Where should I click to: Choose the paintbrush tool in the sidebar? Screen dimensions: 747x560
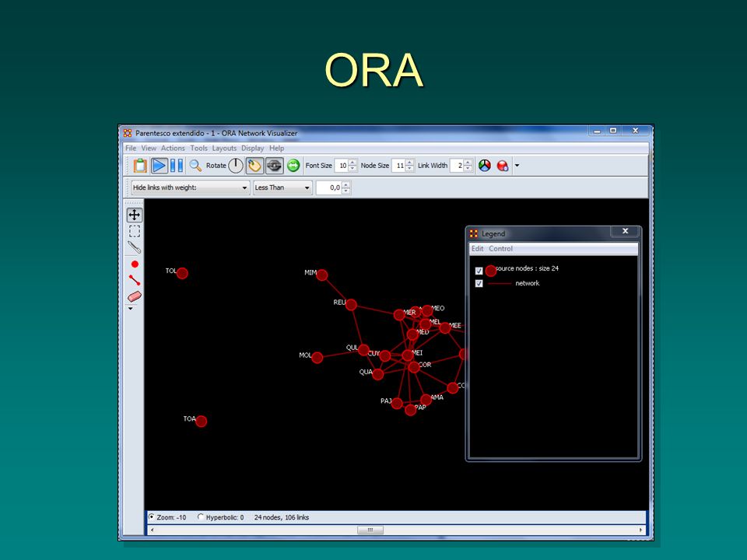point(135,247)
